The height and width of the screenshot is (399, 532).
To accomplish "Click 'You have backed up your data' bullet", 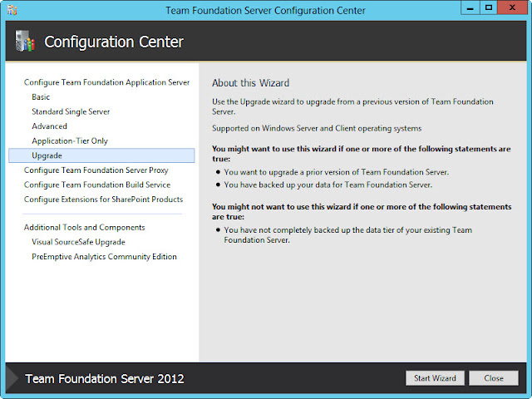I will click(328, 185).
